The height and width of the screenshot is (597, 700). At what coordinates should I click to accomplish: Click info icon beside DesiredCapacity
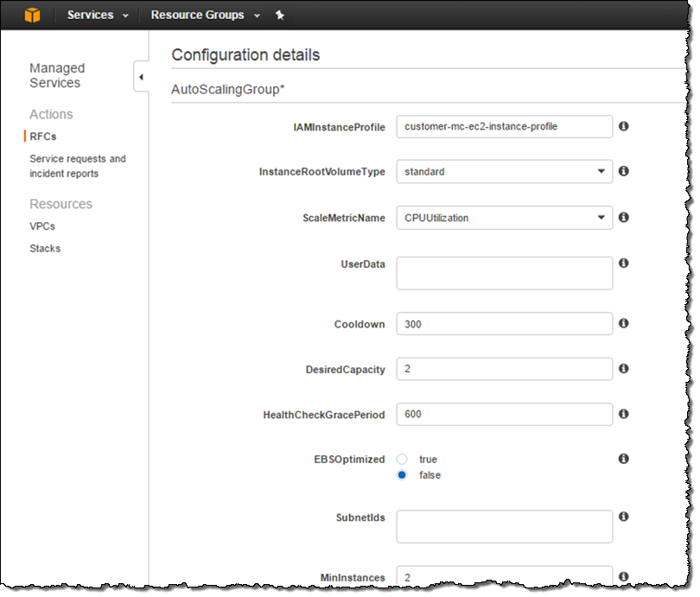pyautogui.click(x=623, y=369)
